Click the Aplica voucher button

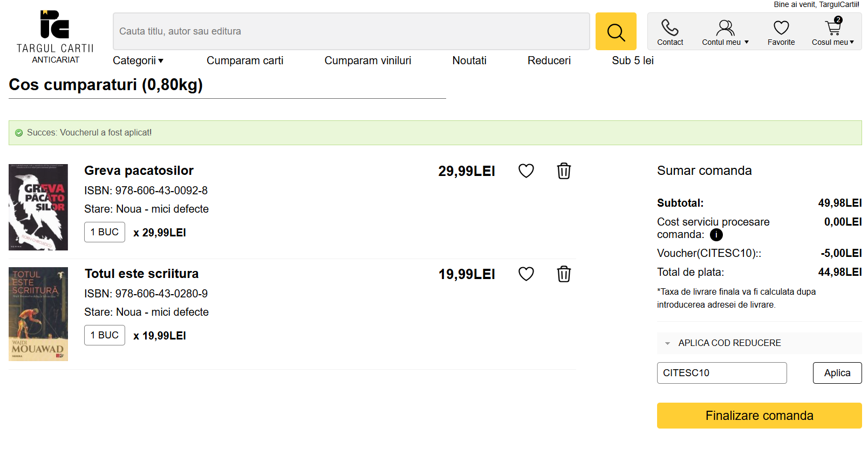837,373
